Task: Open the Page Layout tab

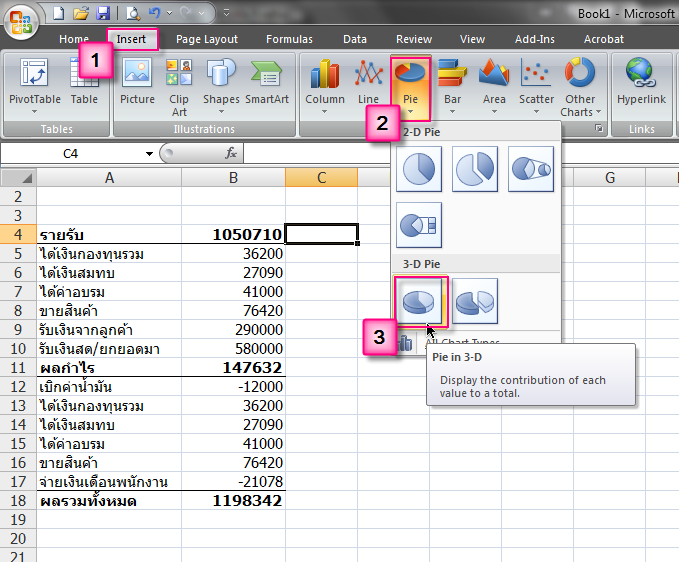Action: [x=207, y=39]
